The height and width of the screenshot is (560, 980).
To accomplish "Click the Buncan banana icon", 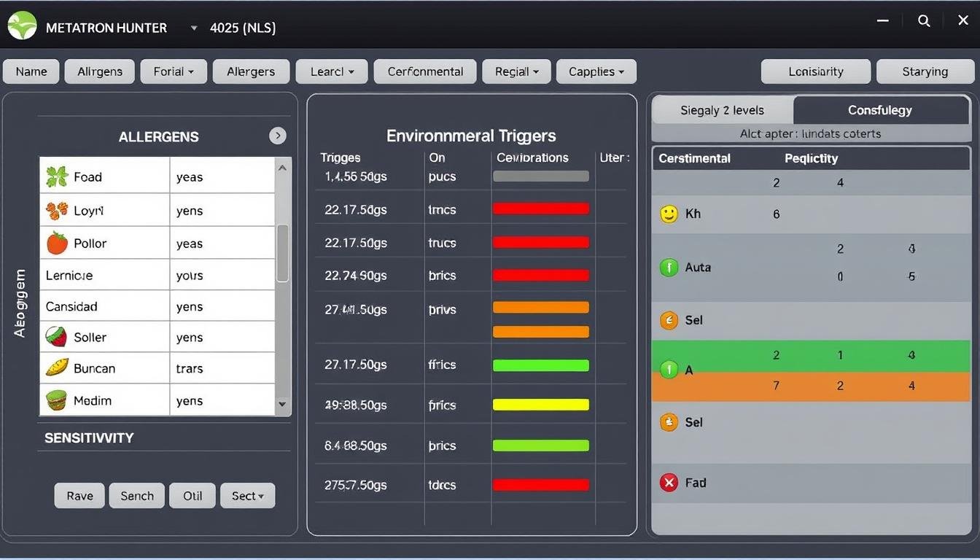I will (x=57, y=368).
